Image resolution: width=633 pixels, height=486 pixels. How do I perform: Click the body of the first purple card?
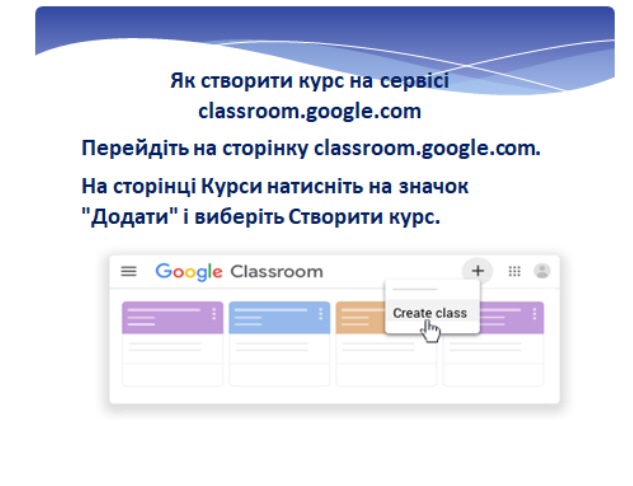172,358
